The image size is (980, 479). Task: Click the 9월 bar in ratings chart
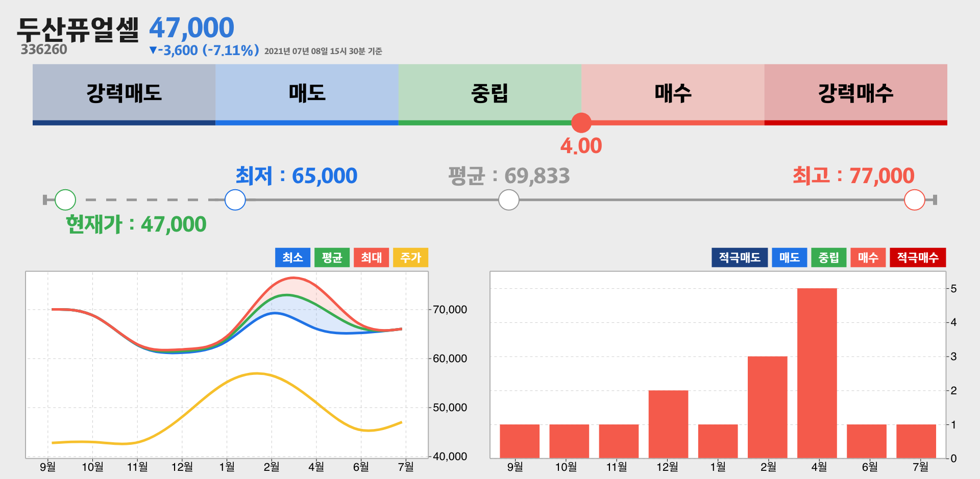click(520, 441)
